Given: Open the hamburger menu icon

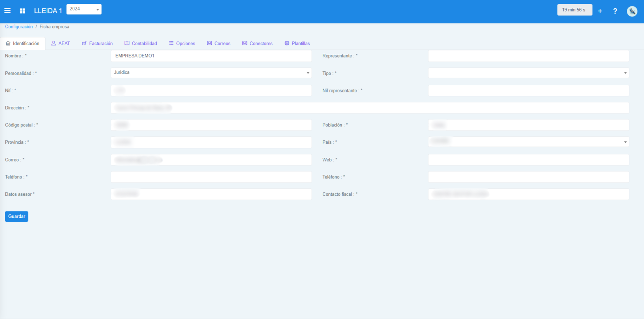Looking at the screenshot, I should (7, 11).
